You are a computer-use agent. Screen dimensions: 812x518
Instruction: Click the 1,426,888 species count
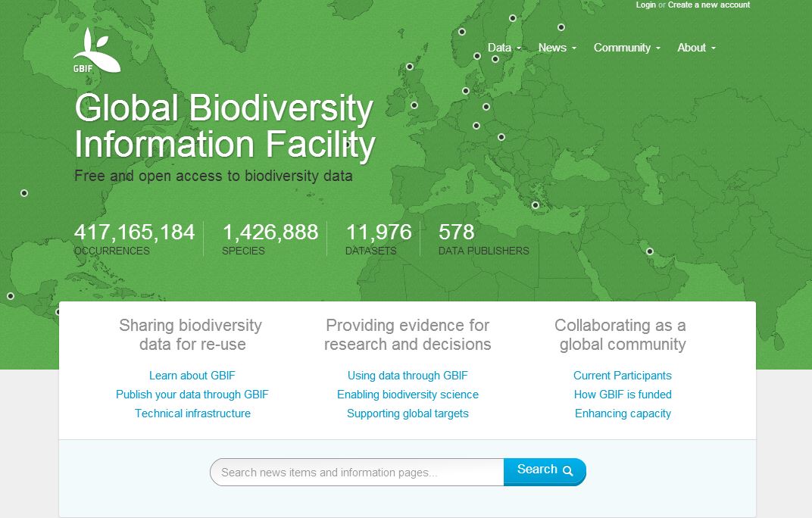[270, 232]
